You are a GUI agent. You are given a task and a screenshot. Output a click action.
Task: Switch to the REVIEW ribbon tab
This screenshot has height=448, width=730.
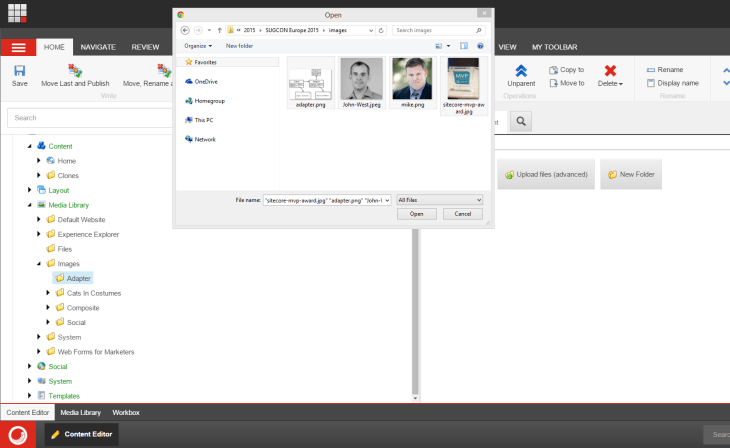tap(145, 47)
